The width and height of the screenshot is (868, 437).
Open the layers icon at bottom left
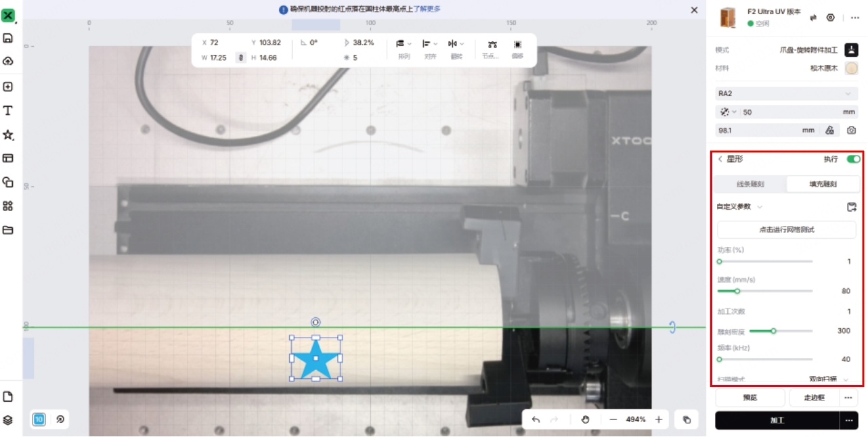(8, 420)
